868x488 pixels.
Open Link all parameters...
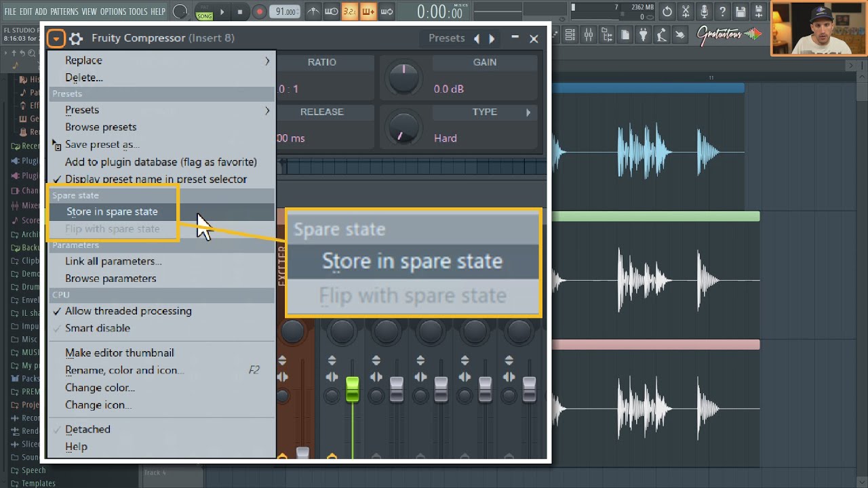click(161, 261)
